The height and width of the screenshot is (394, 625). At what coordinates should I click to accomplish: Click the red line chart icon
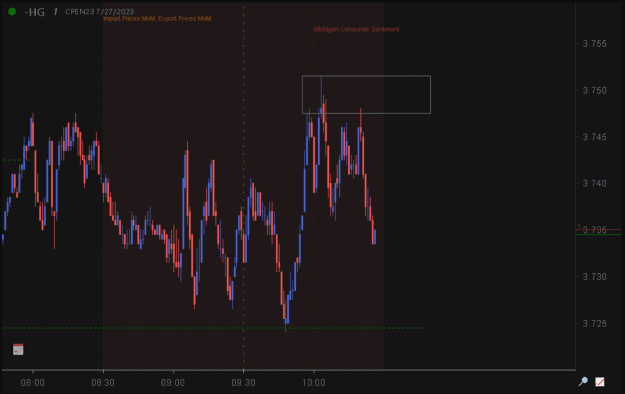click(x=599, y=382)
